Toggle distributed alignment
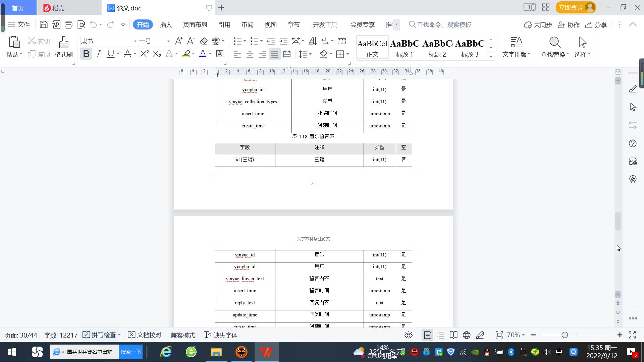The image size is (644, 362). coord(287,54)
